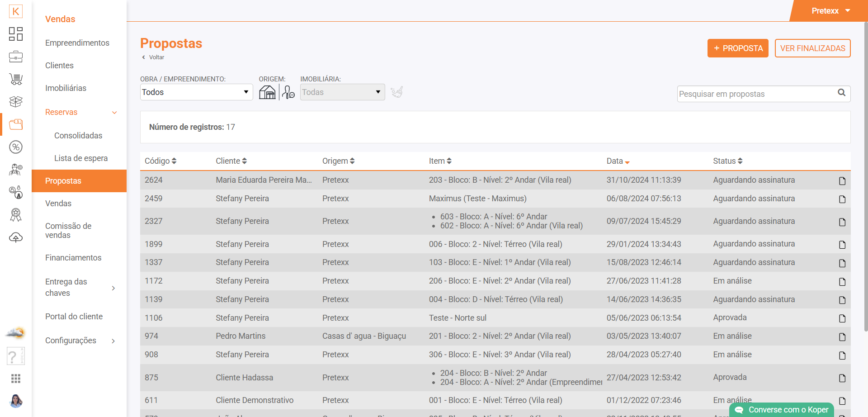The height and width of the screenshot is (417, 868).
Task: Click the percent badge icon in sidebar
Action: point(16,147)
